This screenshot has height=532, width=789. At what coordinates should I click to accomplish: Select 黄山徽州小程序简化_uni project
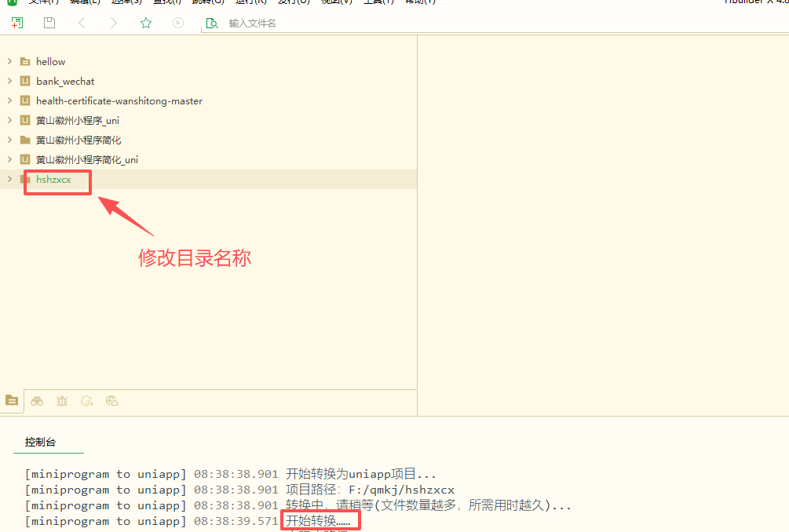[x=86, y=159]
